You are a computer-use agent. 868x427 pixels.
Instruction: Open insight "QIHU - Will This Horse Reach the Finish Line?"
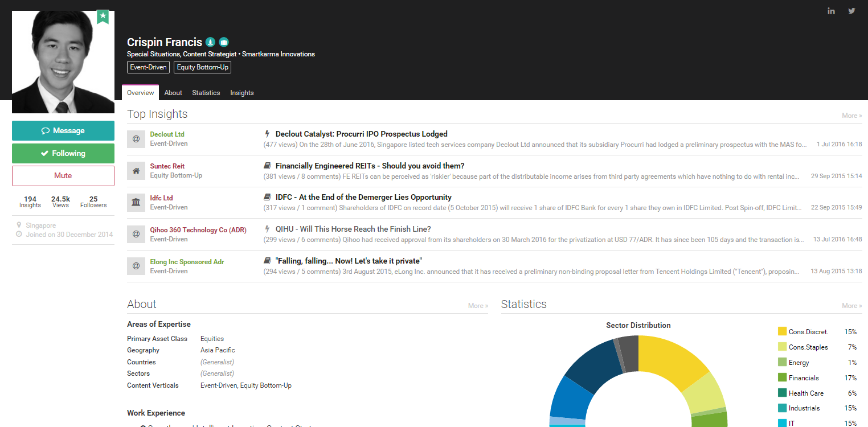click(353, 229)
